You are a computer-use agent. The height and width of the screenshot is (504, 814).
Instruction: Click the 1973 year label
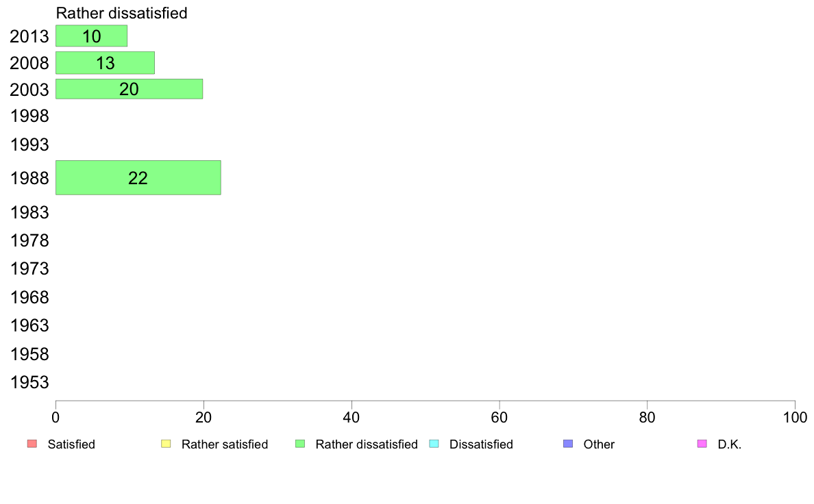click(x=29, y=269)
